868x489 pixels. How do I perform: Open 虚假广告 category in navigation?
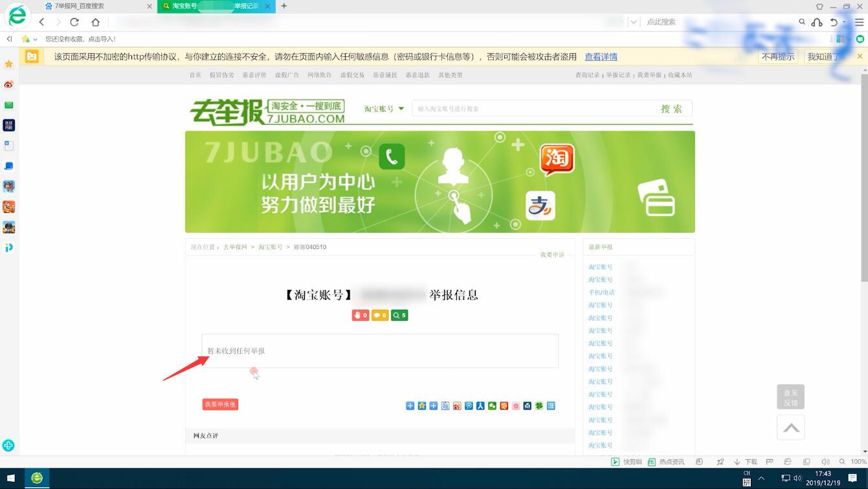click(287, 75)
